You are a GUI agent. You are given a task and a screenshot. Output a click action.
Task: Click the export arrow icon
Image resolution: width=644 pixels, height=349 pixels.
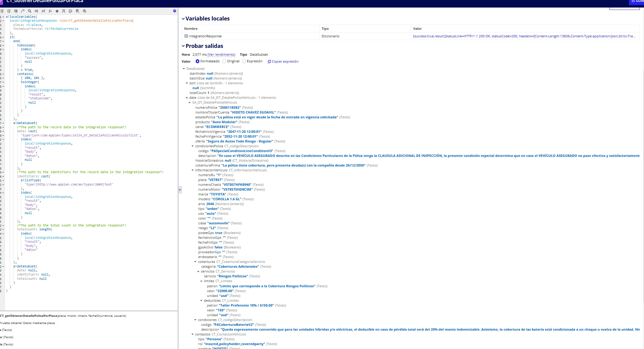(70, 11)
